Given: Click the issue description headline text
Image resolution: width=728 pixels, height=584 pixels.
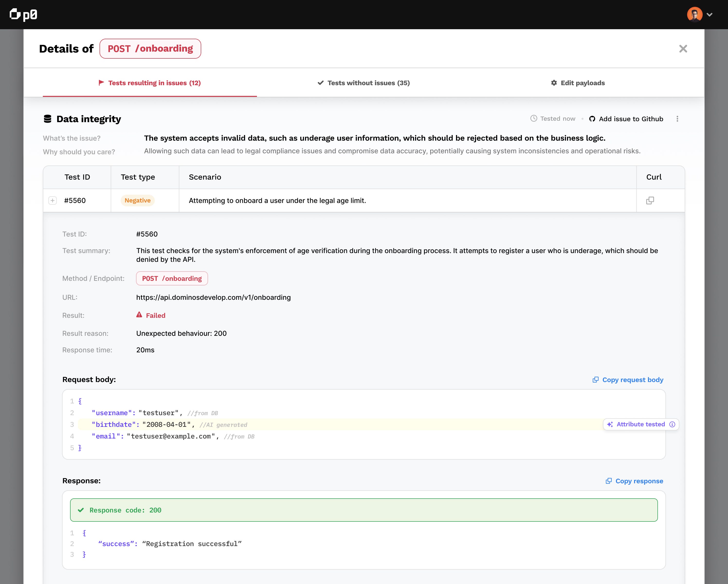Looking at the screenshot, I should click(x=375, y=138).
